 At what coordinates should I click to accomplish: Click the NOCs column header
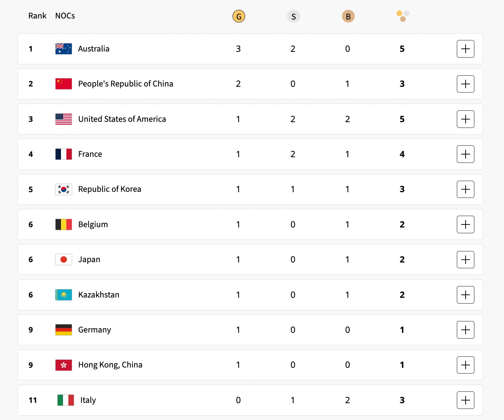(x=65, y=16)
